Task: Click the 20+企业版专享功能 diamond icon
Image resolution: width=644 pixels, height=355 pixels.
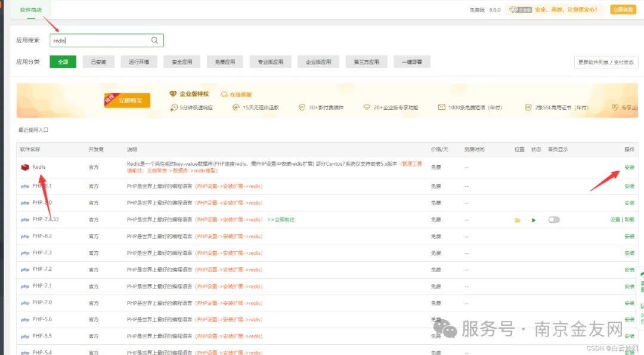Action: pyautogui.click(x=367, y=107)
